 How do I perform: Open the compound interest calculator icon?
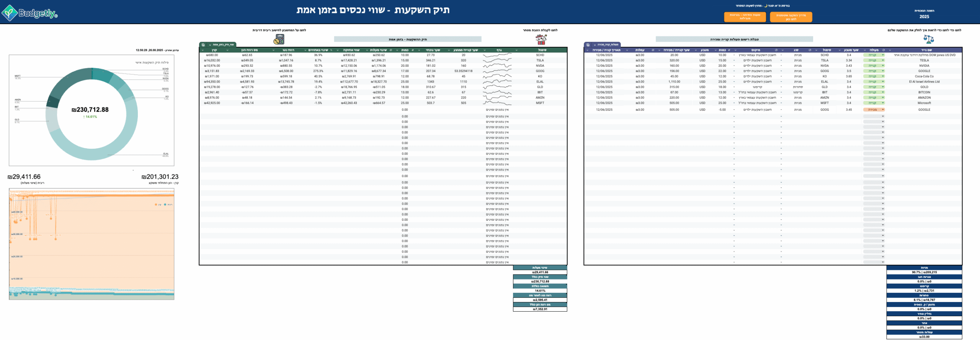pos(279,39)
